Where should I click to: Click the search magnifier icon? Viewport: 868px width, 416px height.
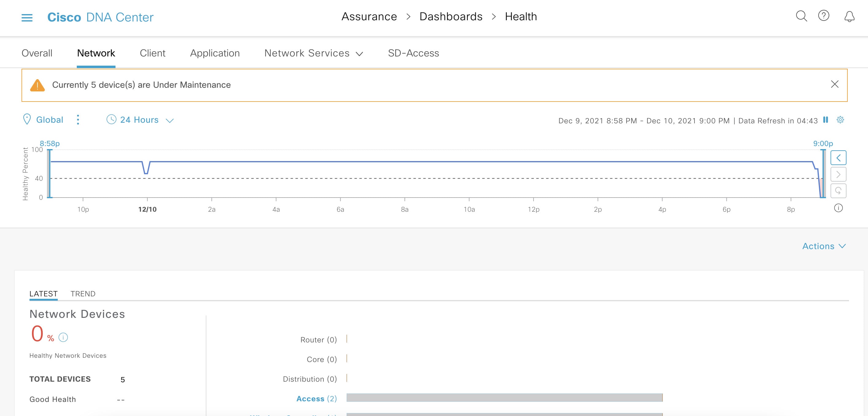[801, 16]
